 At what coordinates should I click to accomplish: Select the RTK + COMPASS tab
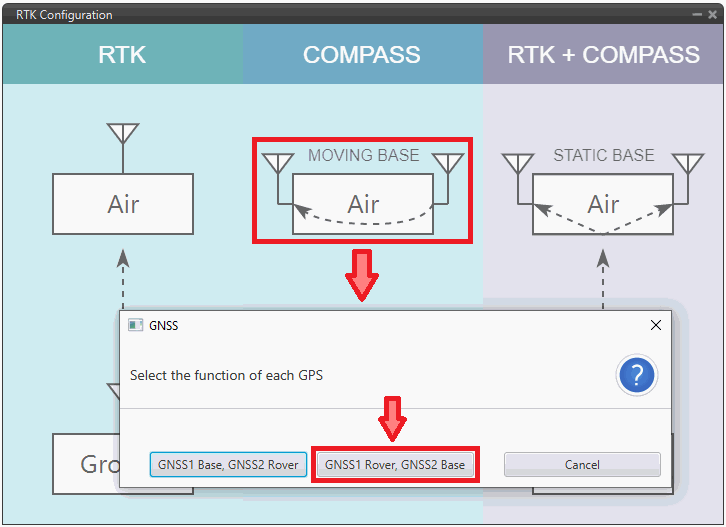pos(603,55)
